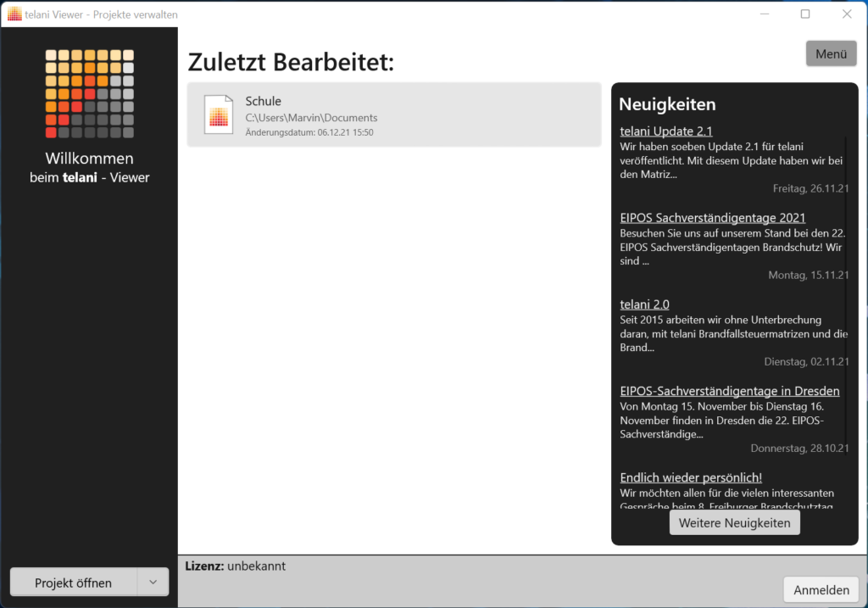Image resolution: width=868 pixels, height=608 pixels.
Task: Expand the Projekt öffnen dropdown arrow
Action: 153,582
